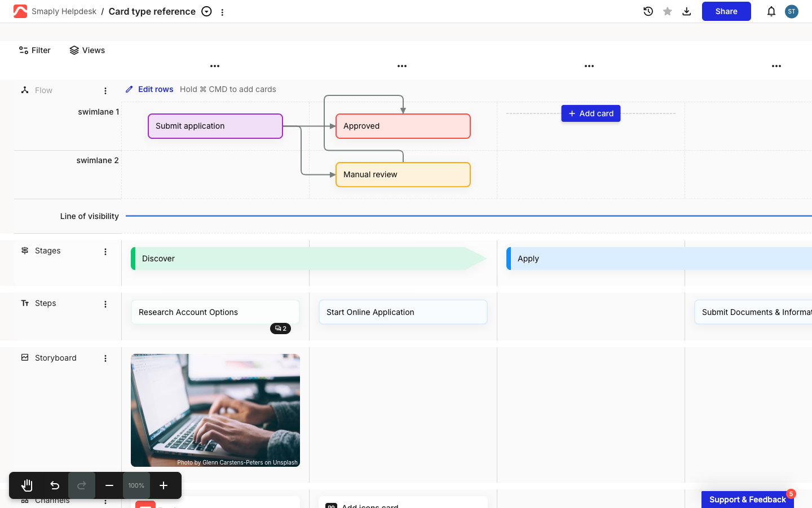Open the Storyboard lane three-dot menu
This screenshot has height=508, width=812.
(x=105, y=358)
